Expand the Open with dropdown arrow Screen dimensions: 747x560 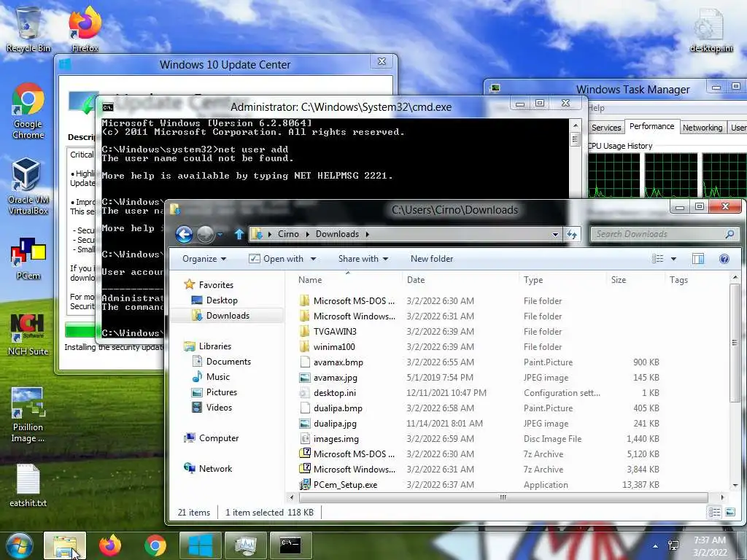[x=313, y=259]
